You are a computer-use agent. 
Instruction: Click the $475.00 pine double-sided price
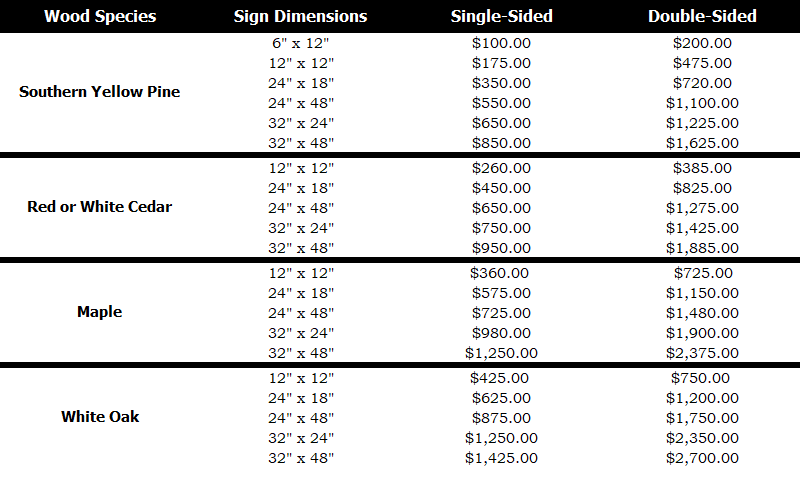click(x=702, y=63)
